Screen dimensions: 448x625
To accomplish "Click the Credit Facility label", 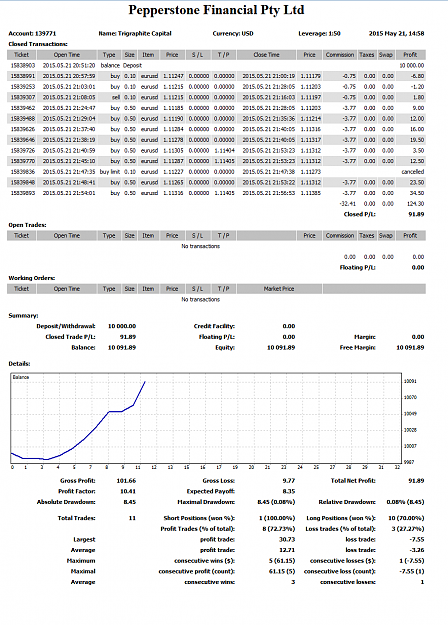I will pyautogui.click(x=214, y=326).
